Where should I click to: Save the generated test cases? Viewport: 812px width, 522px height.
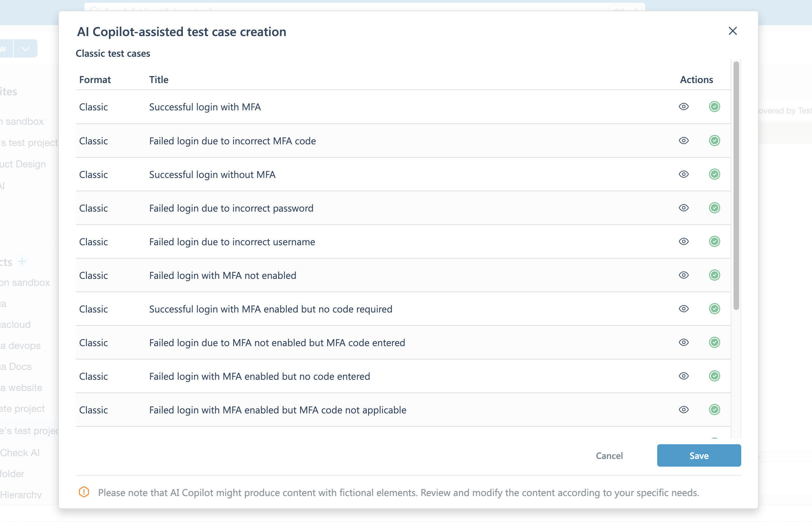click(x=699, y=455)
